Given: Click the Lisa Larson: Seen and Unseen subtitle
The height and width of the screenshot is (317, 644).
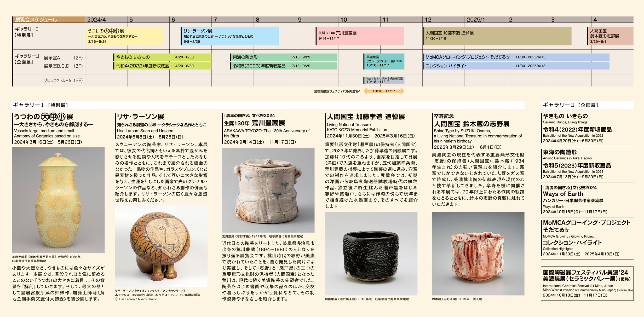Looking at the screenshot, I should (x=145, y=131).
